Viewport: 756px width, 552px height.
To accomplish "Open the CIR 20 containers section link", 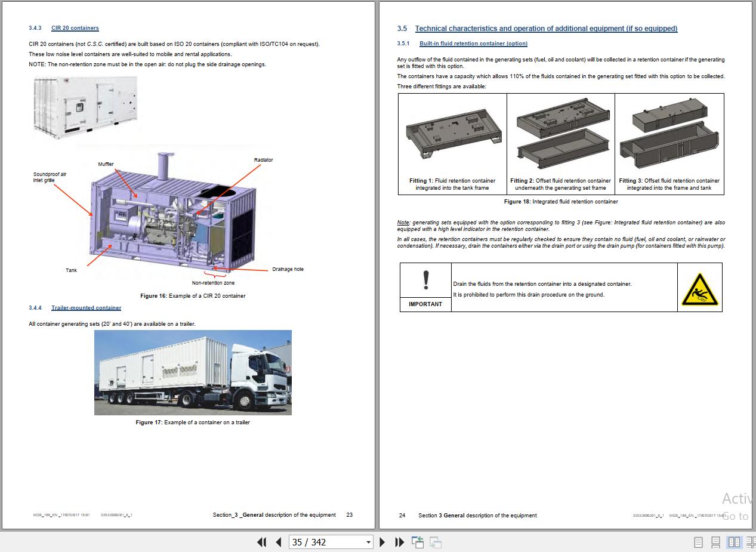I will [75, 27].
